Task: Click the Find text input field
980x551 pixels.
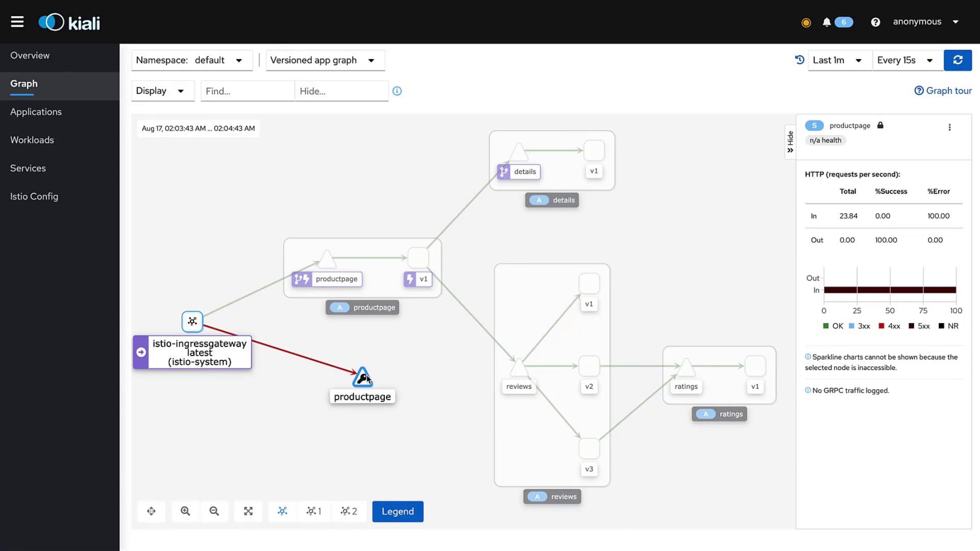Action: [x=247, y=91]
